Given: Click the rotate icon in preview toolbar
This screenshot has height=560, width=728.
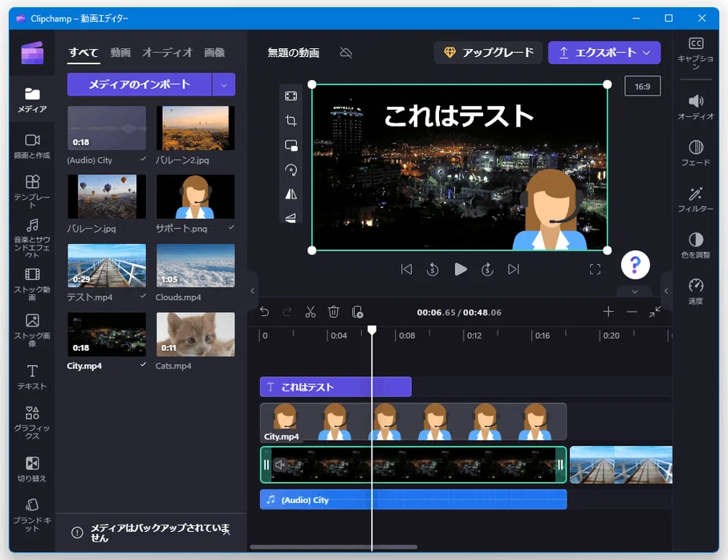Looking at the screenshot, I should click(x=291, y=170).
